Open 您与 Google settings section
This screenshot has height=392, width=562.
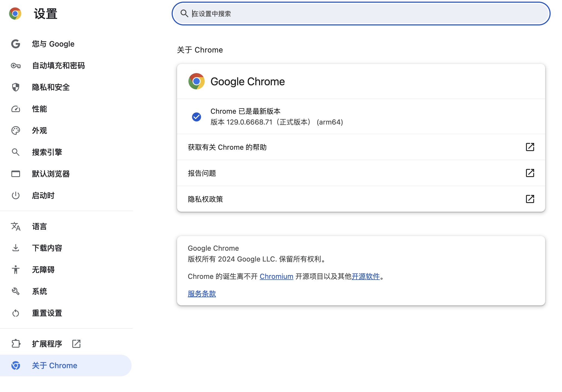tap(66, 44)
